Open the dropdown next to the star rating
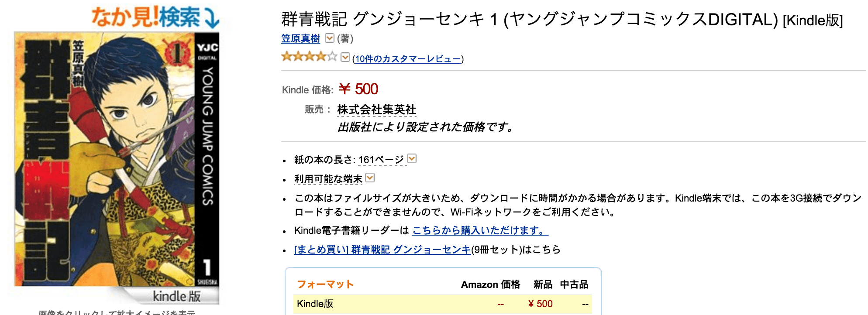Screen dimensions: 868x315 coord(345,56)
